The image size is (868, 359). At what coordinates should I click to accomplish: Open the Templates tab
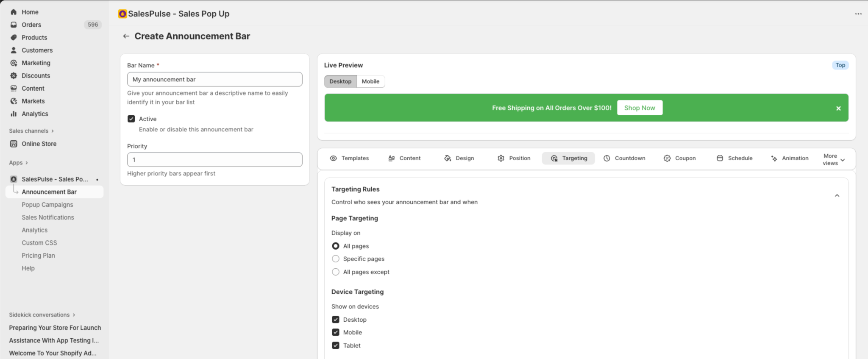click(x=350, y=158)
